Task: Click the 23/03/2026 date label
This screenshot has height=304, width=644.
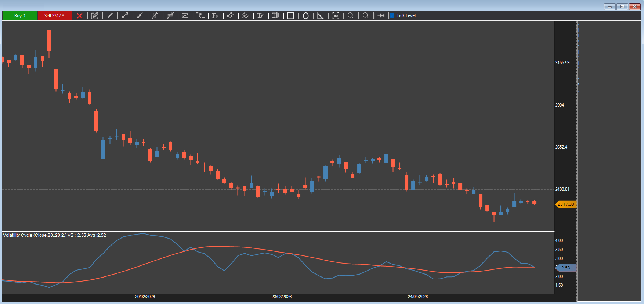Action: 282,297
